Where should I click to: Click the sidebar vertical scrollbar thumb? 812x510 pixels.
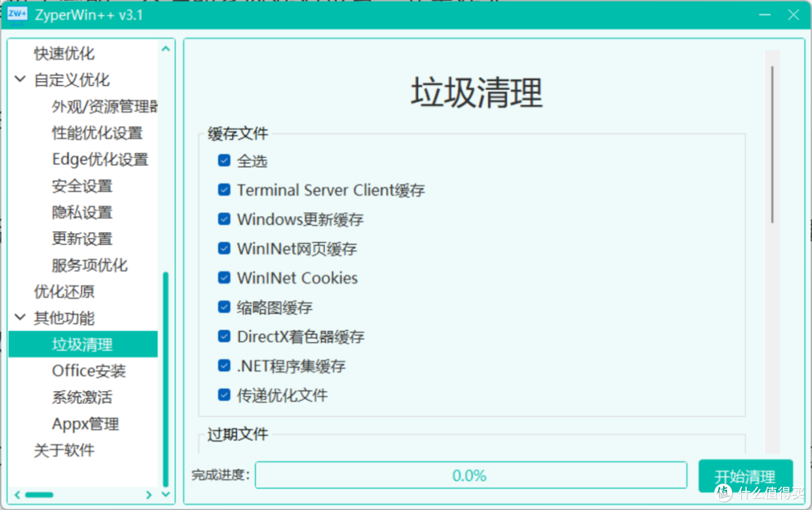165,379
